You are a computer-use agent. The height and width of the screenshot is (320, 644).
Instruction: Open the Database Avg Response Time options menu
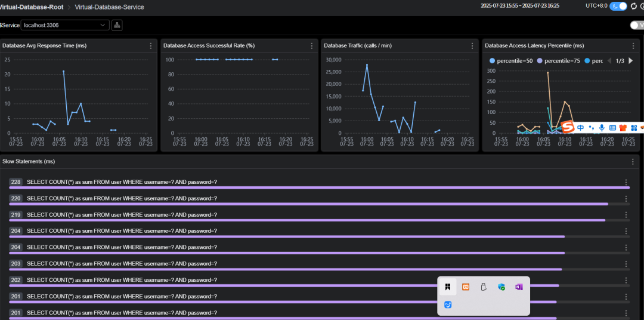151,45
